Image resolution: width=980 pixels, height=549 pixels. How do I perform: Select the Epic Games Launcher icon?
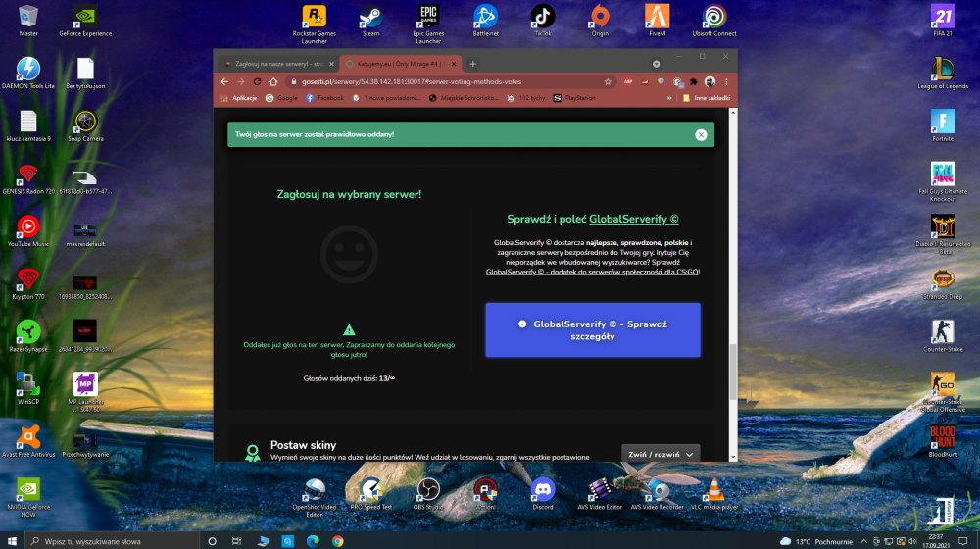click(428, 24)
